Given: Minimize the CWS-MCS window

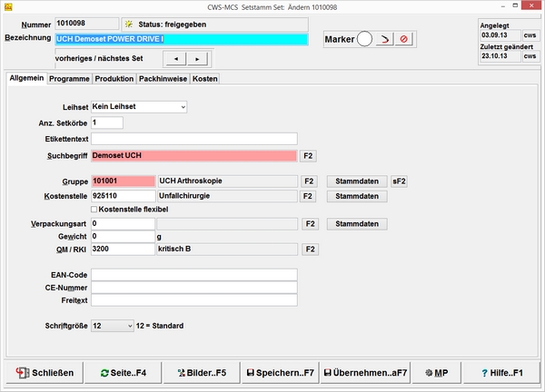Looking at the screenshot, I should 502,6.
